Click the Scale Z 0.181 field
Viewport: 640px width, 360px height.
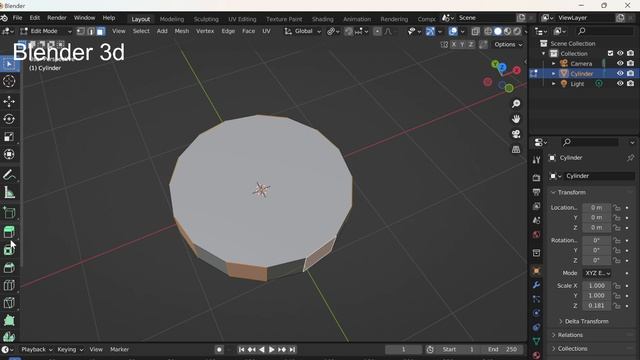(596, 305)
